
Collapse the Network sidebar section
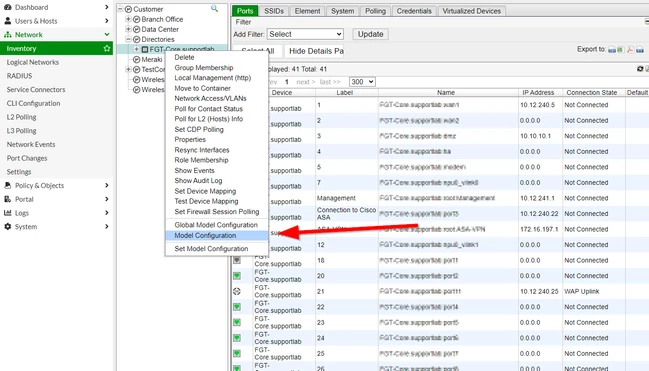(107, 35)
